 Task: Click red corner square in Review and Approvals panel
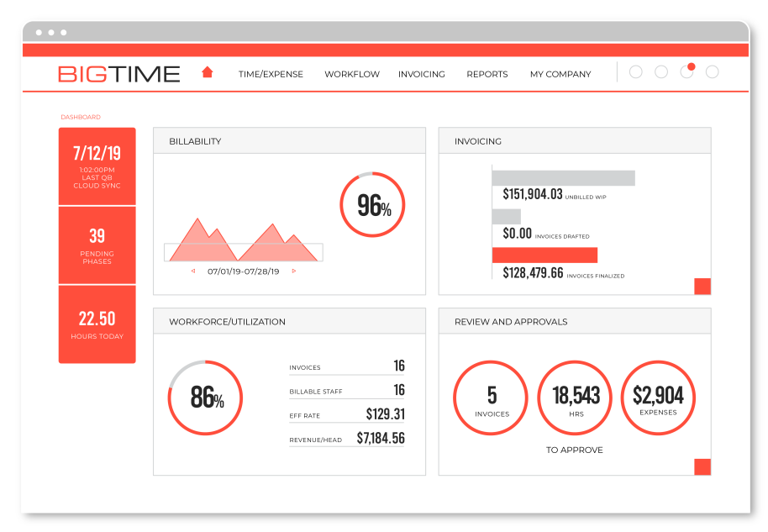point(702,466)
